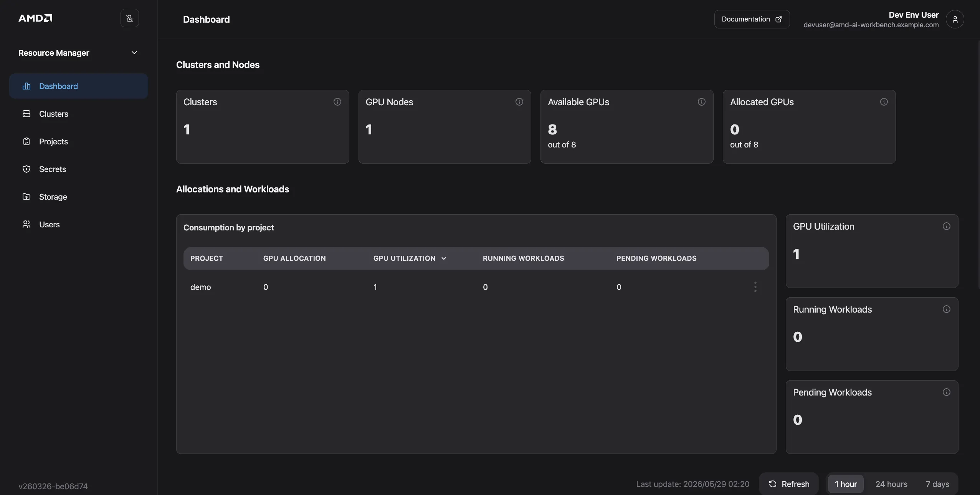Sort by GPU ALLOCATION column header
980x495 pixels.
294,258
